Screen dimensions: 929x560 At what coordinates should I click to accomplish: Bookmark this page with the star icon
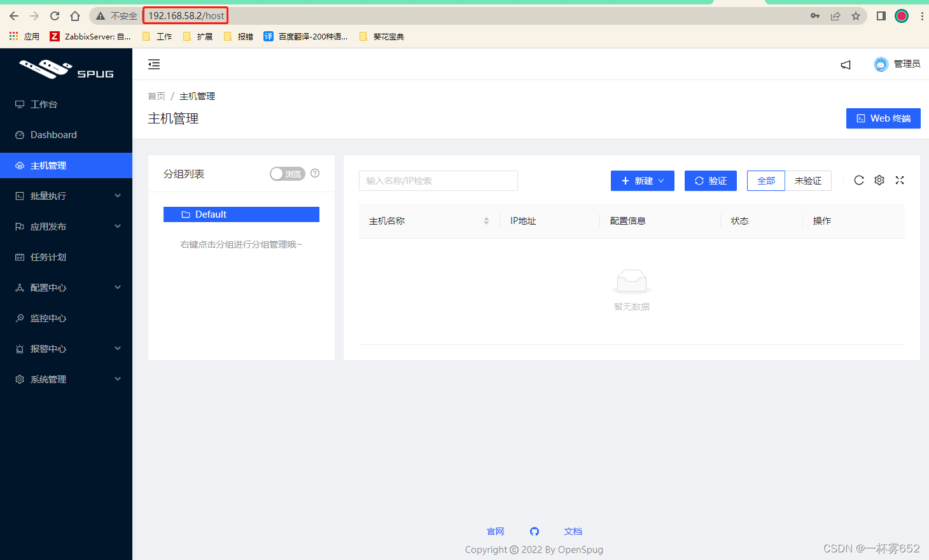pyautogui.click(x=856, y=16)
